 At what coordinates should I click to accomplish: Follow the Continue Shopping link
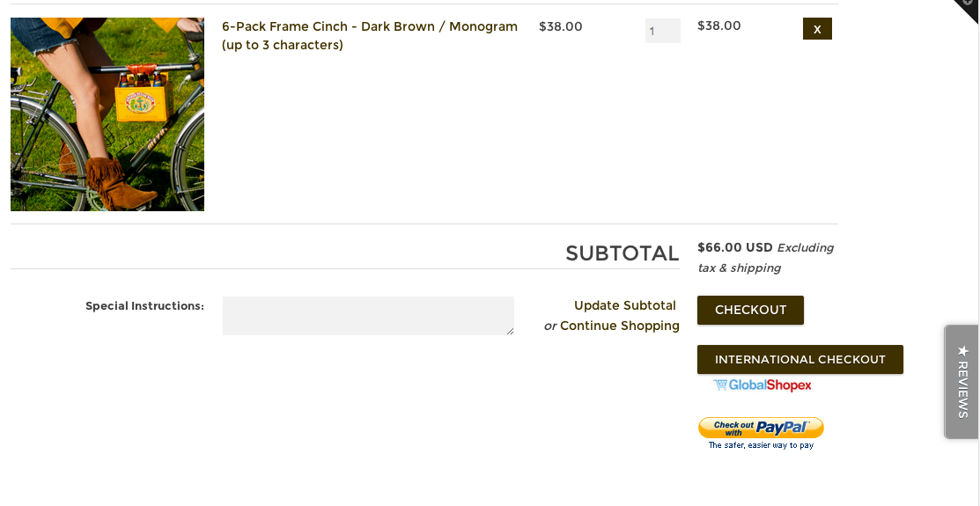coord(620,326)
